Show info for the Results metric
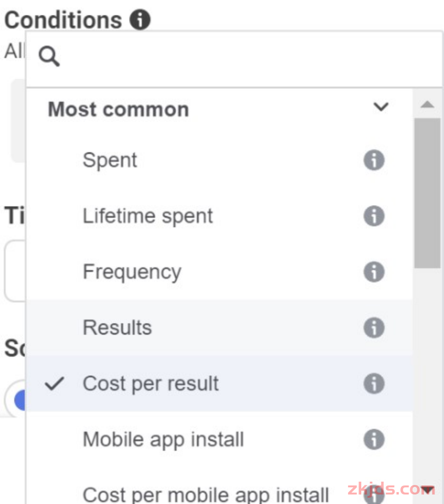Screen dimensions: 444x504 click(374, 328)
